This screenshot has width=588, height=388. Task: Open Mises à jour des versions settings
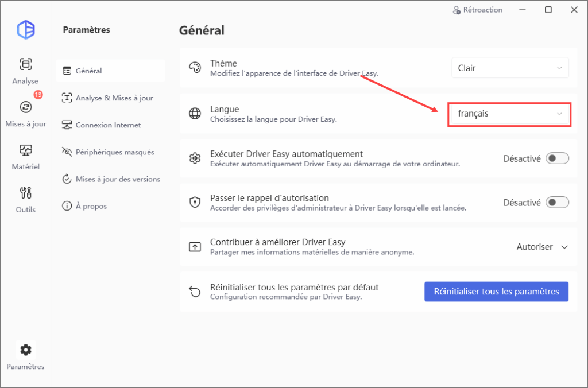111,179
